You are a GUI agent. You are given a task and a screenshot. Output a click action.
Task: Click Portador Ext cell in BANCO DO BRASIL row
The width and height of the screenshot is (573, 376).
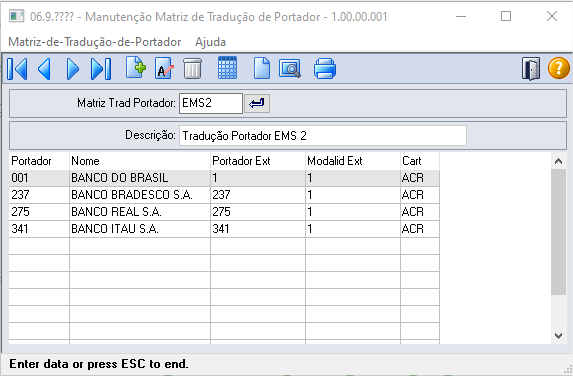coord(258,178)
